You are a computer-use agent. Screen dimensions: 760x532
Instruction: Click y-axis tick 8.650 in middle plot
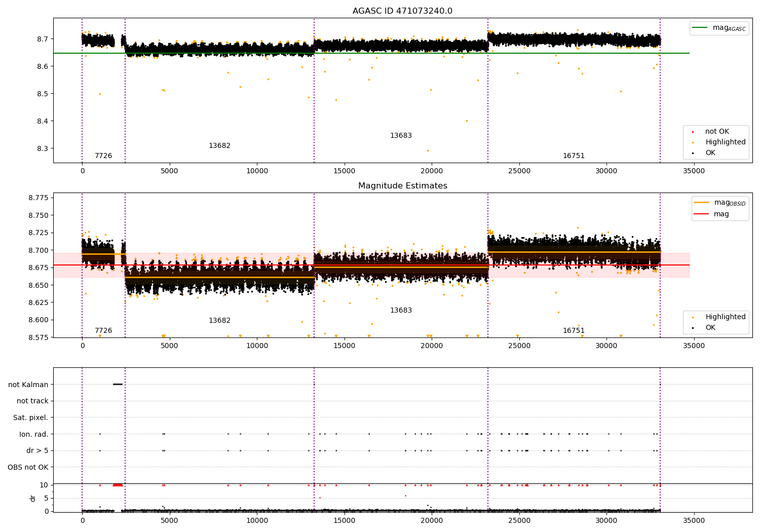pyautogui.click(x=39, y=285)
